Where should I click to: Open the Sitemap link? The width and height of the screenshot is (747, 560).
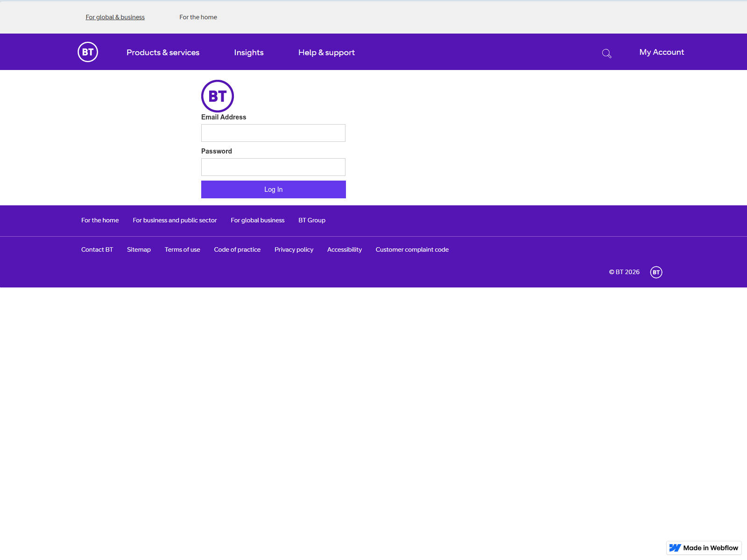point(139,250)
